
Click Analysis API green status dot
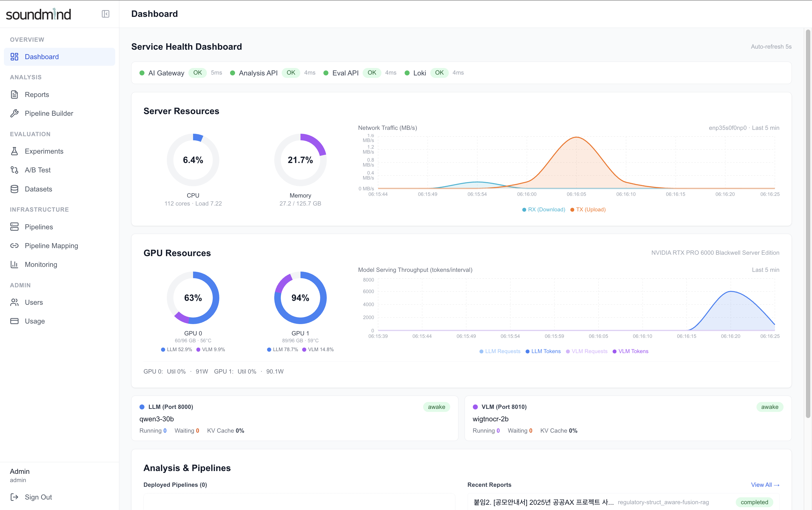tap(232, 73)
